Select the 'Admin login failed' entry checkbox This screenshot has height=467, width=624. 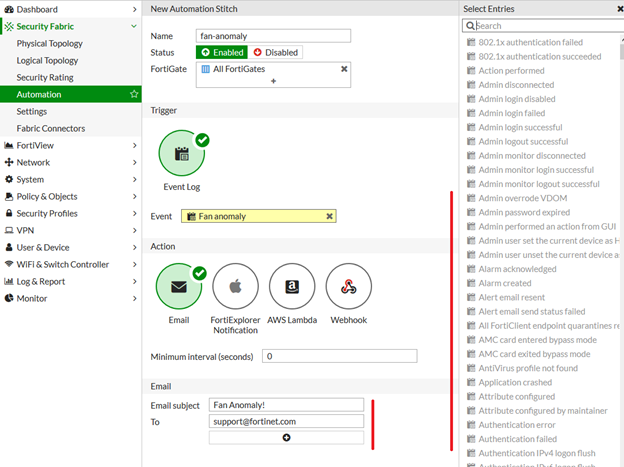pos(471,114)
